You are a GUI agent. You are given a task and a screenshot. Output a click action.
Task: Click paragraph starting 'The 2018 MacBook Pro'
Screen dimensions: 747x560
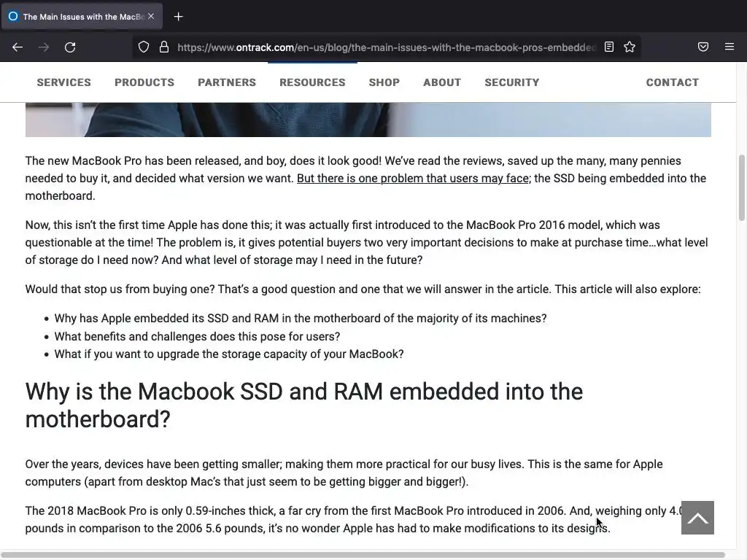(x=355, y=519)
